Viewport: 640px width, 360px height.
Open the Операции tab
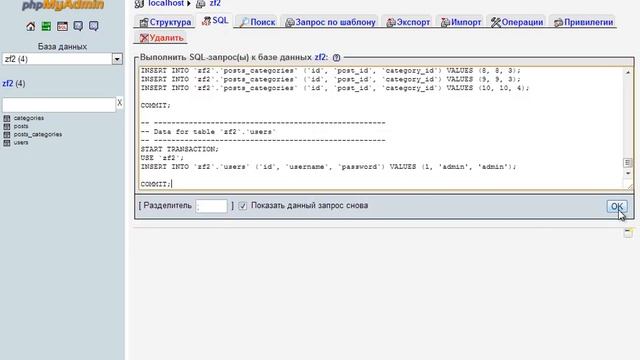[517, 22]
